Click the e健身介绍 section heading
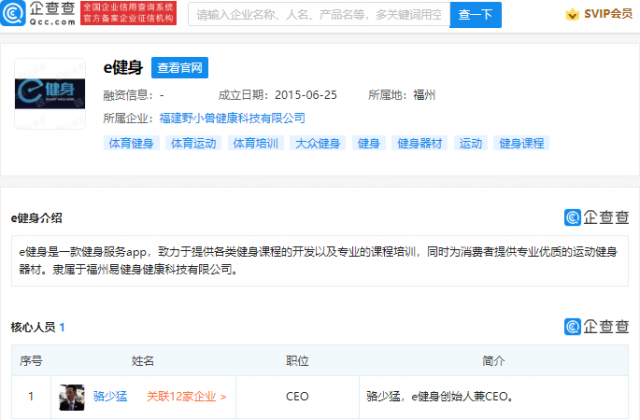This screenshot has height=420, width=640. point(36,218)
